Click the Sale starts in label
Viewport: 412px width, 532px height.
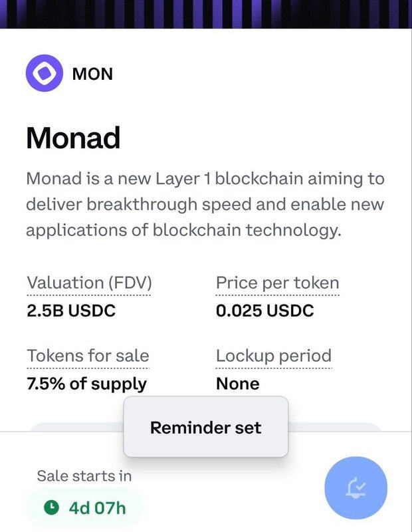pos(84,475)
